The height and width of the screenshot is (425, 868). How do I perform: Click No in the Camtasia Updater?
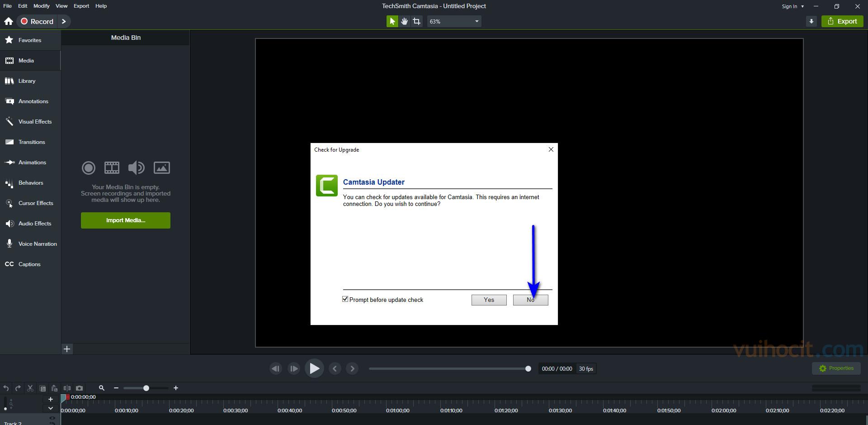[530, 300]
